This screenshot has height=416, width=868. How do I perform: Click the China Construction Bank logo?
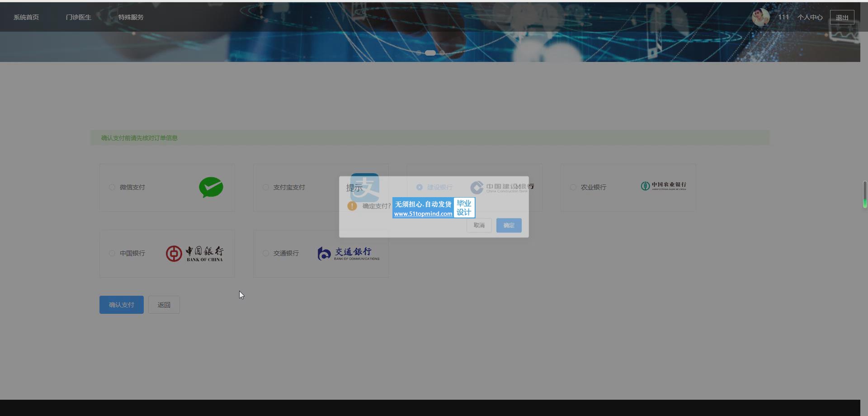[502, 187]
